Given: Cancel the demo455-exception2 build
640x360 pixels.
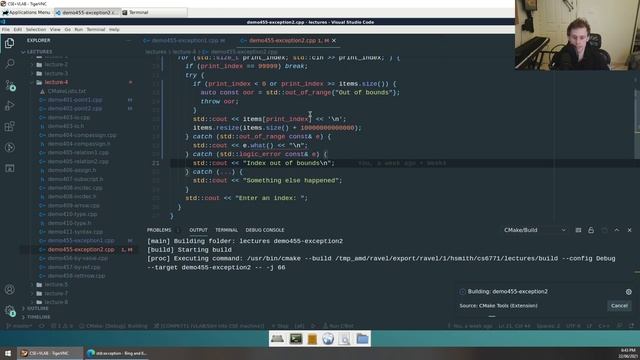Looking at the screenshot, I should [619, 306].
